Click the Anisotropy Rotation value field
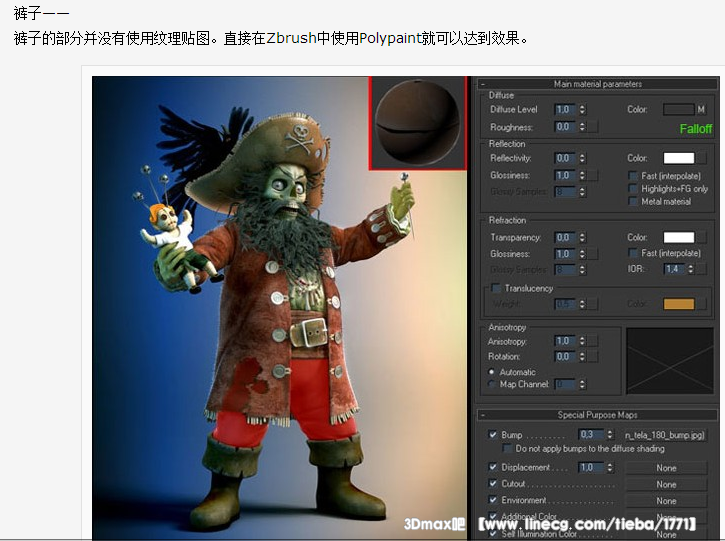The width and height of the screenshot is (725, 541). 565,357
